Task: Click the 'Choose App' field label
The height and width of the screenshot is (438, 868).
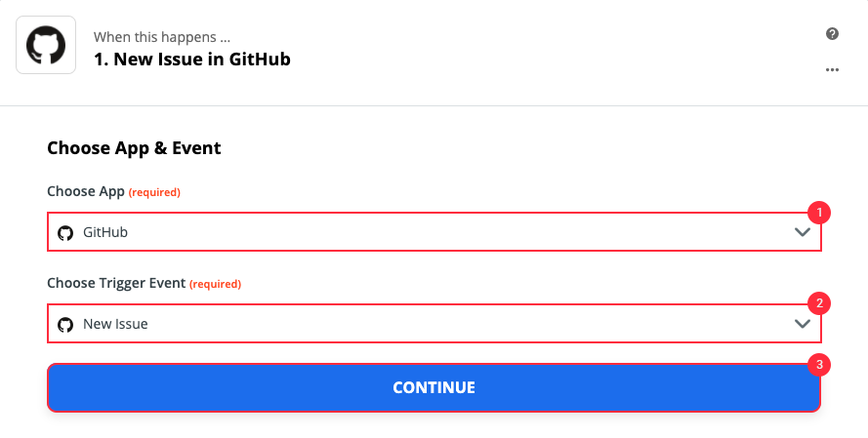Action: (86, 191)
